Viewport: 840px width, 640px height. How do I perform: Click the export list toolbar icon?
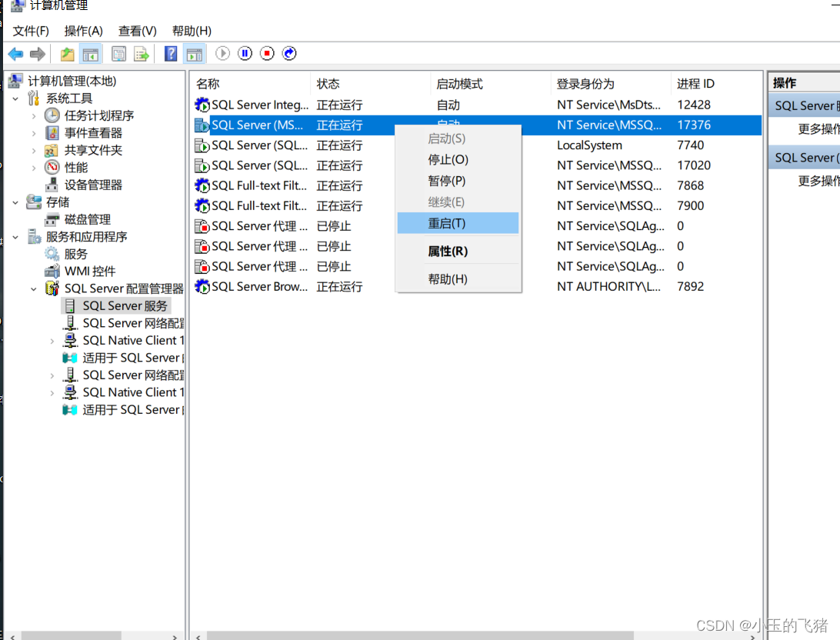tap(142, 53)
